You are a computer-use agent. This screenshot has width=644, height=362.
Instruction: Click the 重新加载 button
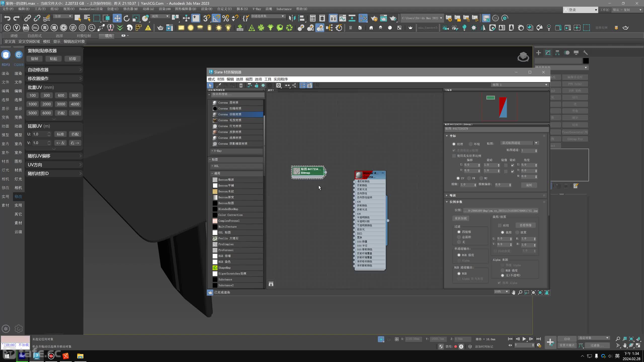tap(461, 218)
